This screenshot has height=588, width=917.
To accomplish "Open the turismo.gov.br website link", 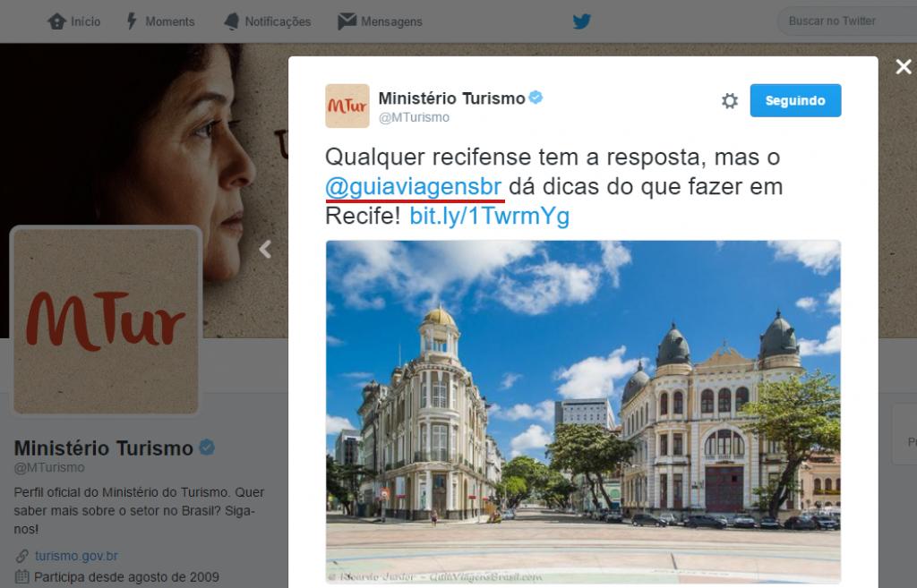I will [76, 556].
